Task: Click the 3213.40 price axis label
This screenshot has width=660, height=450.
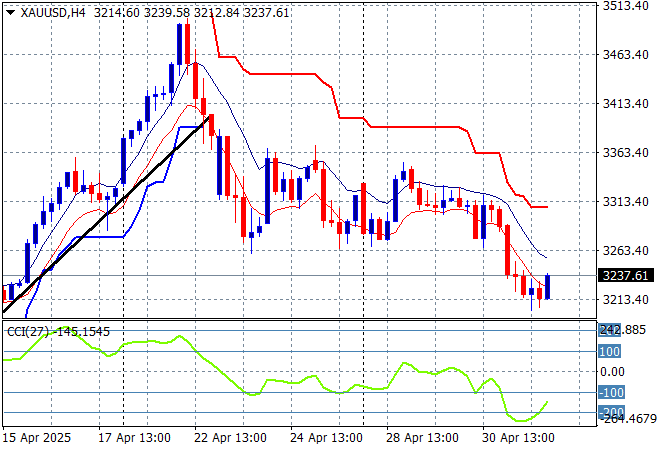Action: click(625, 300)
